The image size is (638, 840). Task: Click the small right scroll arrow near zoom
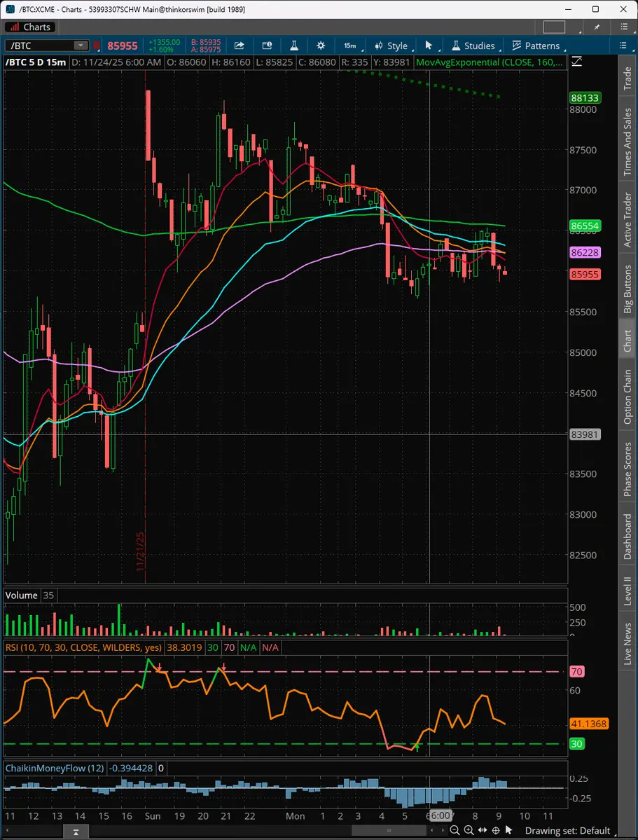(x=443, y=831)
